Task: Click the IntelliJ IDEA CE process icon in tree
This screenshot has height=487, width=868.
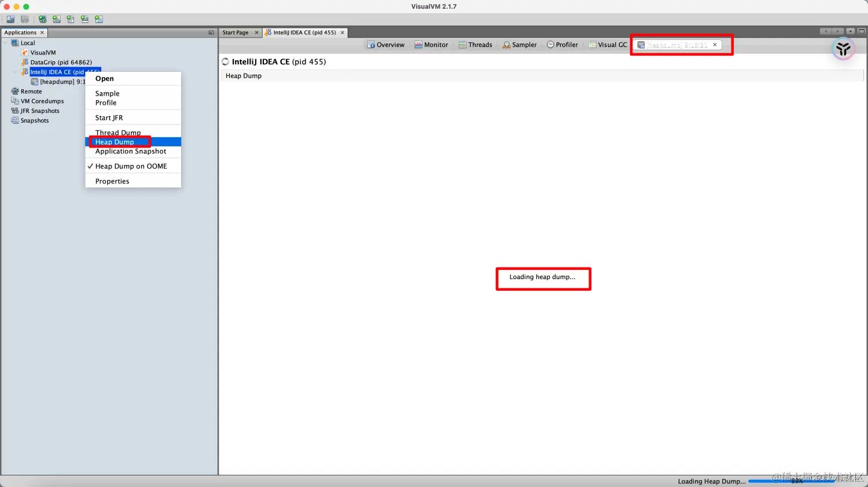Action: point(25,72)
